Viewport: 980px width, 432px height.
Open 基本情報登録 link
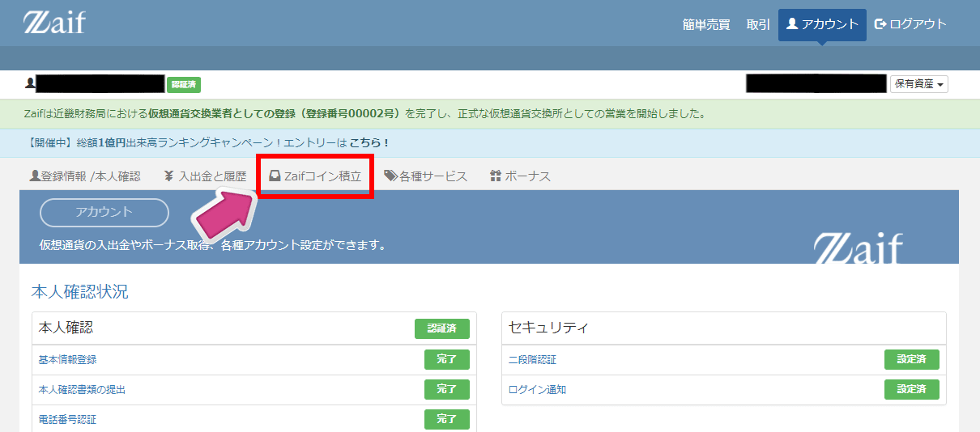(x=67, y=360)
